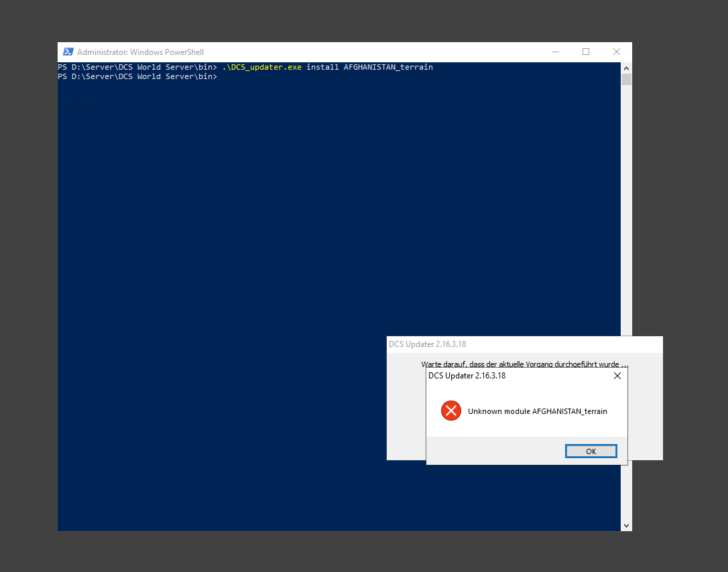This screenshot has height=572, width=728.
Task: Click the PowerShell scrollbar up arrow
Action: pos(626,68)
